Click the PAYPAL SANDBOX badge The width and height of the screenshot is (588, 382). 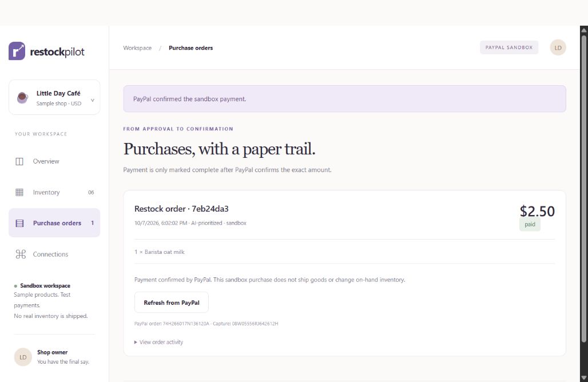pos(509,47)
